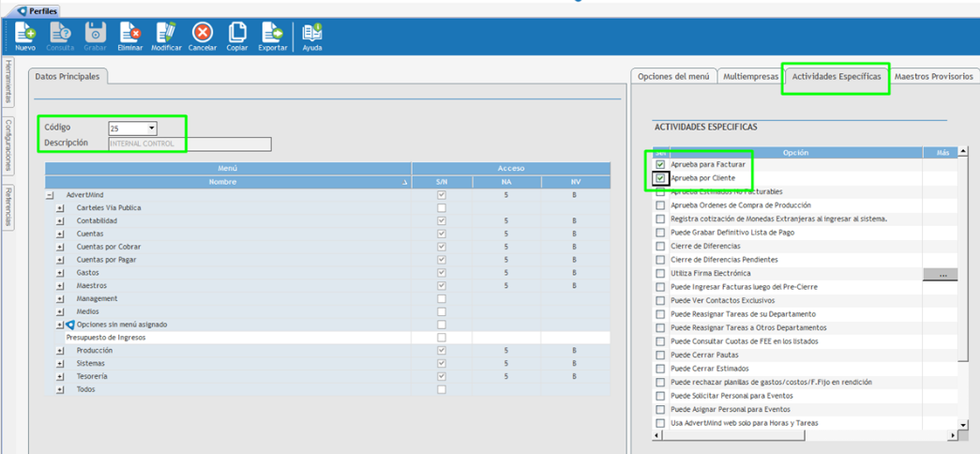Expand the Cuentas tree node
Screen dimensions: 980x454
click(60, 234)
